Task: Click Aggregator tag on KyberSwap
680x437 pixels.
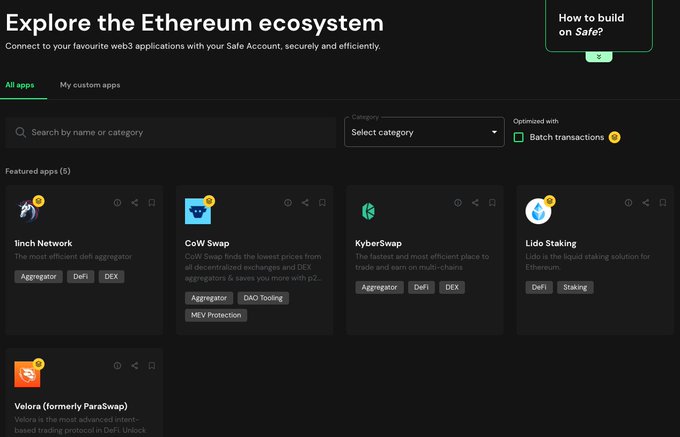Action: pyautogui.click(x=379, y=287)
